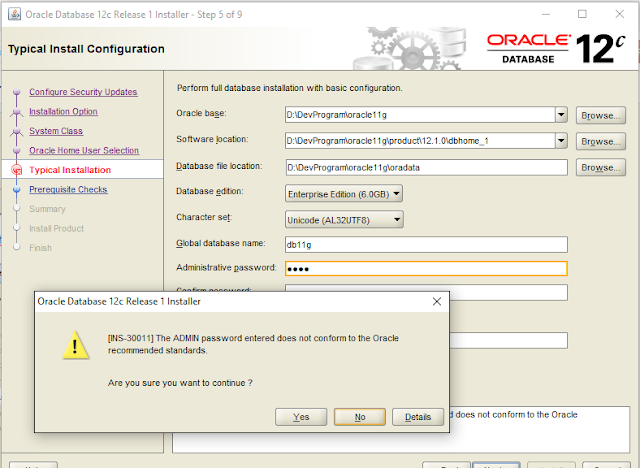The height and width of the screenshot is (468, 640).
Task: Click the Finish step label
Action: click(x=40, y=248)
